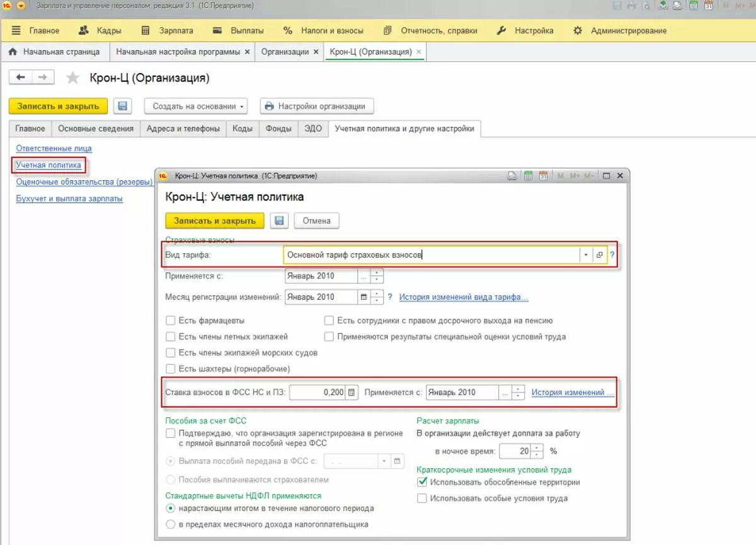This screenshot has height=545, width=756.
Task: Open Ответственные лица link
Action: pyautogui.click(x=54, y=148)
